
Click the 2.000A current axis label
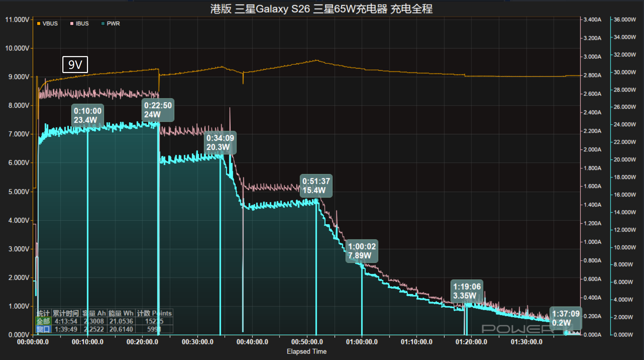[592, 150]
